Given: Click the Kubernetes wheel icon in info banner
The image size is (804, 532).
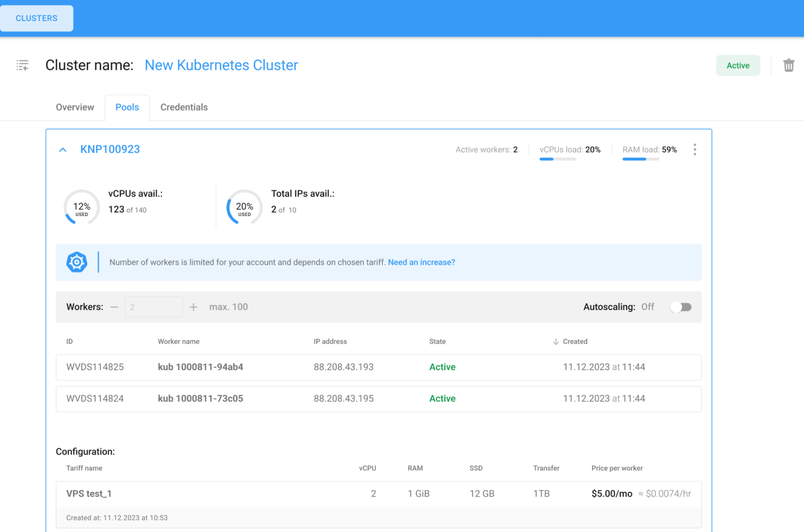Looking at the screenshot, I should click(77, 262).
